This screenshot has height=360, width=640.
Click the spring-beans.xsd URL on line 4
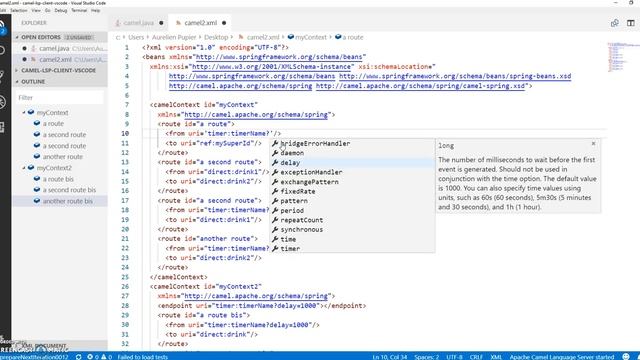455,76
